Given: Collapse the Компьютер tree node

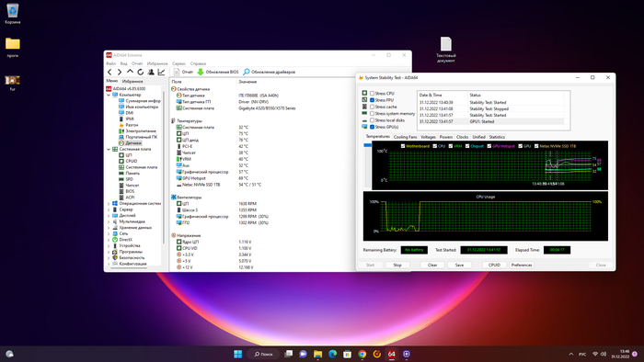Looking at the screenshot, I should click(x=109, y=95).
